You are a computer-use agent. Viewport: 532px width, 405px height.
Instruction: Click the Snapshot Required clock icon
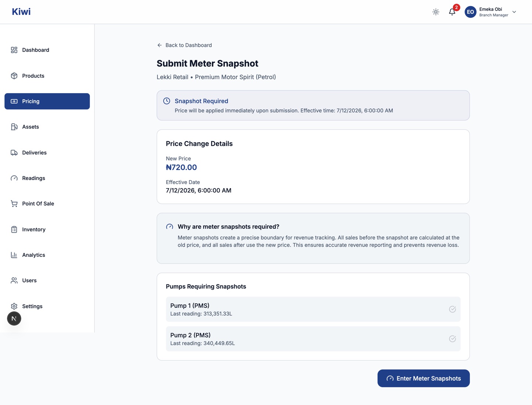point(167,101)
